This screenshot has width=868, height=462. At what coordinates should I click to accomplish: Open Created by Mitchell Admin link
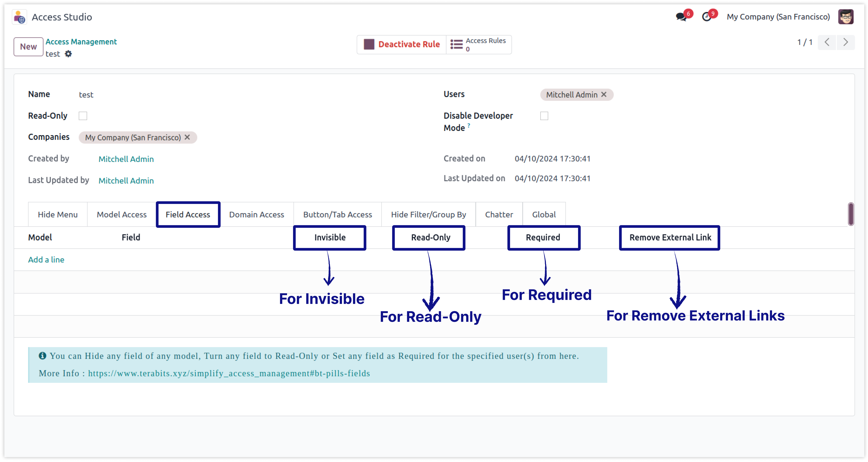point(126,159)
